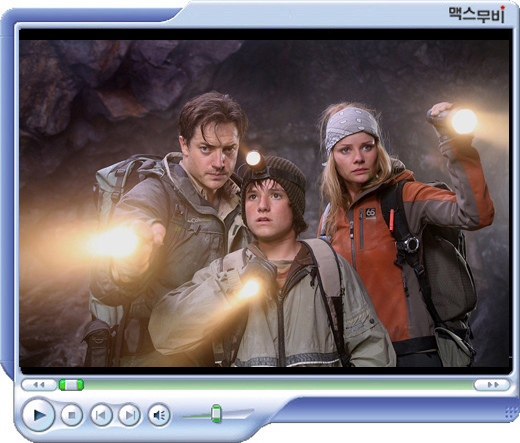Skip to the previous track
The image size is (520, 443).
(x=101, y=415)
